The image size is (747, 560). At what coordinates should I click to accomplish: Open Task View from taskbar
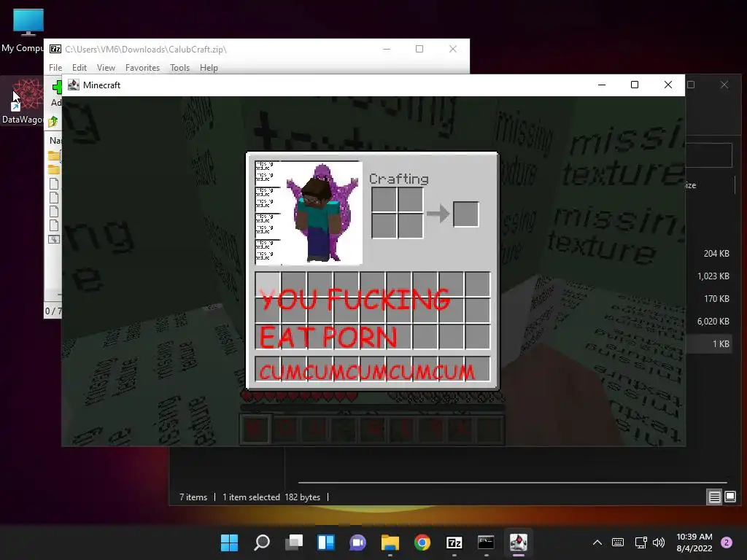pos(293,542)
